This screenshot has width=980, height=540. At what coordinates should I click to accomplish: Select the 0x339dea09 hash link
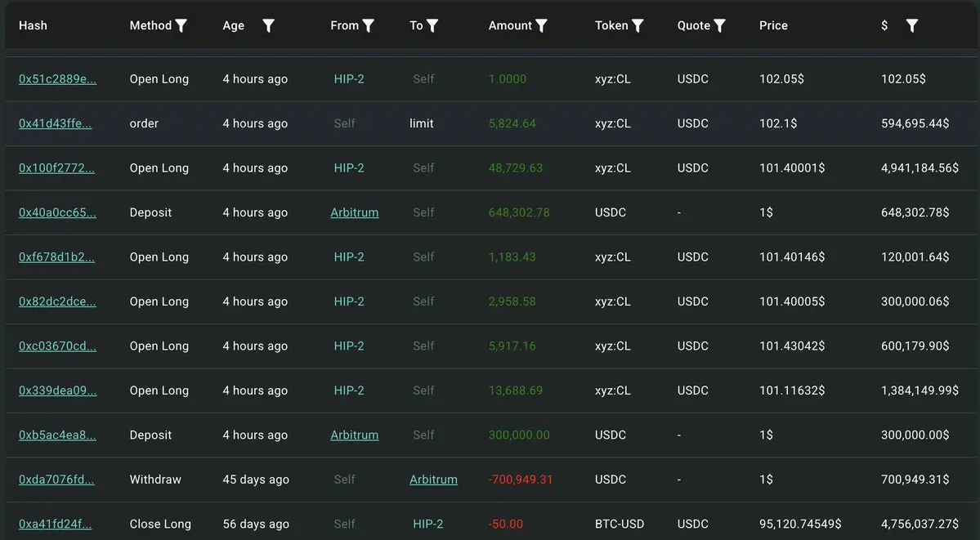tap(57, 390)
